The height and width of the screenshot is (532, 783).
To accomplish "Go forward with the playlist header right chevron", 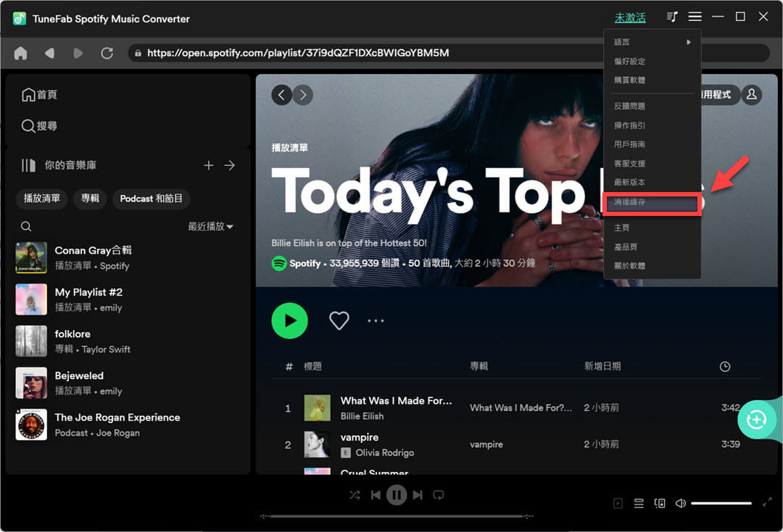I will click(303, 95).
